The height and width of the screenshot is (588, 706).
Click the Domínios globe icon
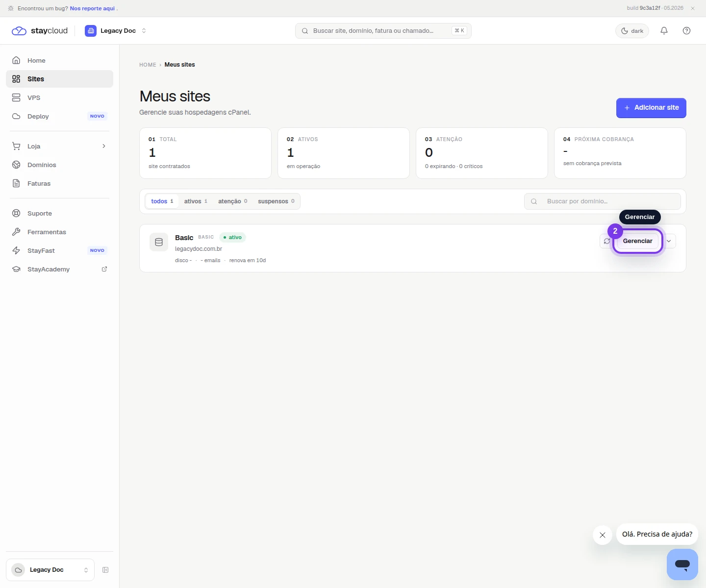pyautogui.click(x=16, y=165)
